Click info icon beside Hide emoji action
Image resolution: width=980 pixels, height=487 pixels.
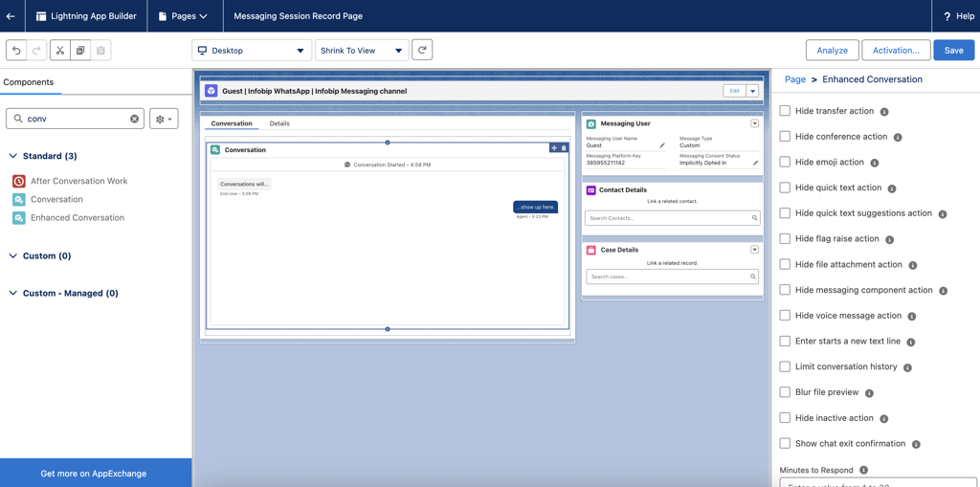pos(875,163)
